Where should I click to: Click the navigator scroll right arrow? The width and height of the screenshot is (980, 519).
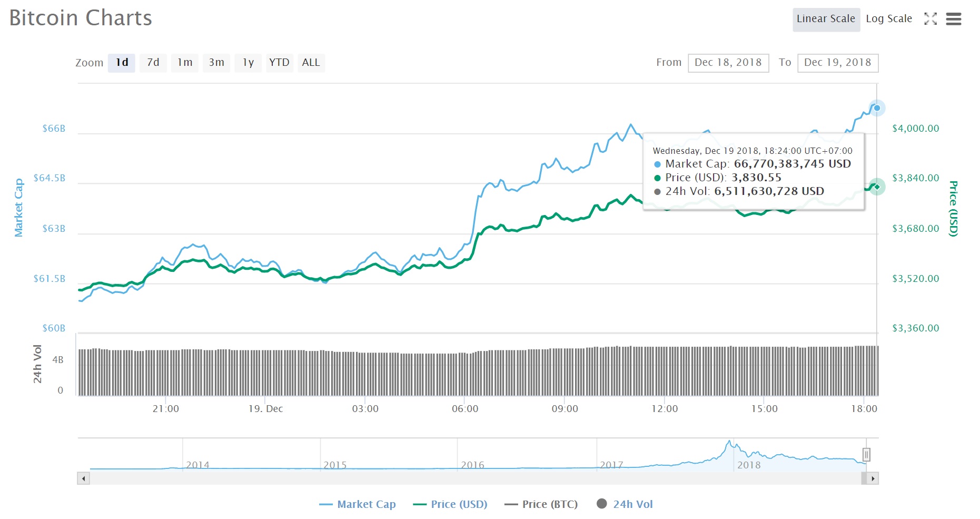[x=873, y=478]
